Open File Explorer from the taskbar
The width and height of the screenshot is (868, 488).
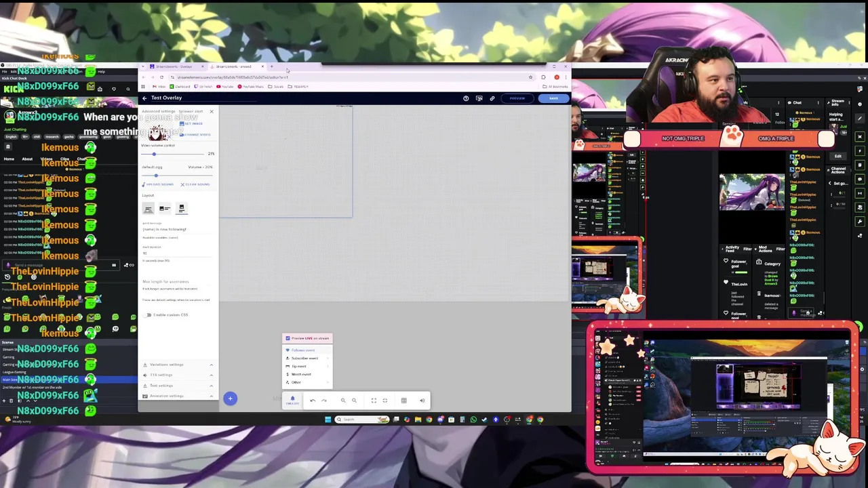[x=418, y=420]
